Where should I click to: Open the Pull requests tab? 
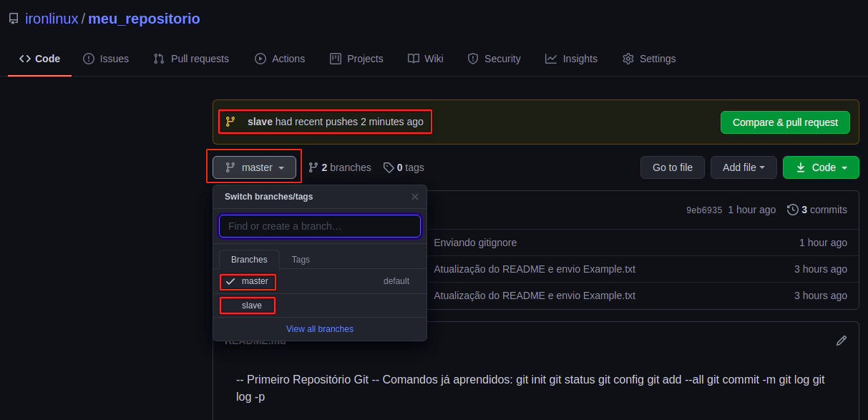(191, 59)
